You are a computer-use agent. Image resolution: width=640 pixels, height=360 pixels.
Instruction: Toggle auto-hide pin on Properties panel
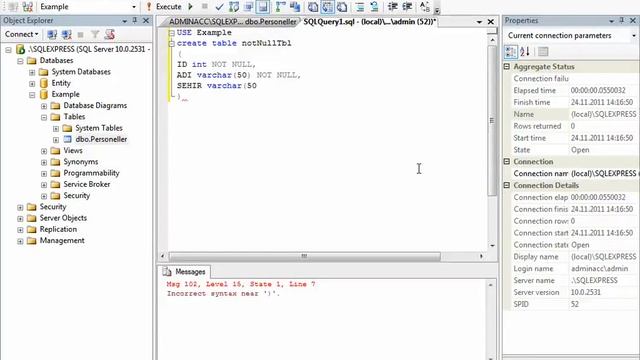click(622, 20)
